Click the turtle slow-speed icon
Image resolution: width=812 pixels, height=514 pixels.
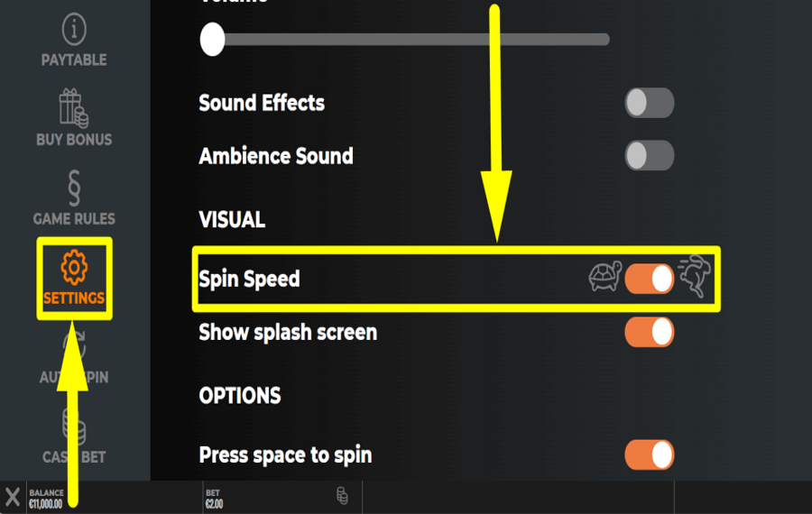[604, 278]
